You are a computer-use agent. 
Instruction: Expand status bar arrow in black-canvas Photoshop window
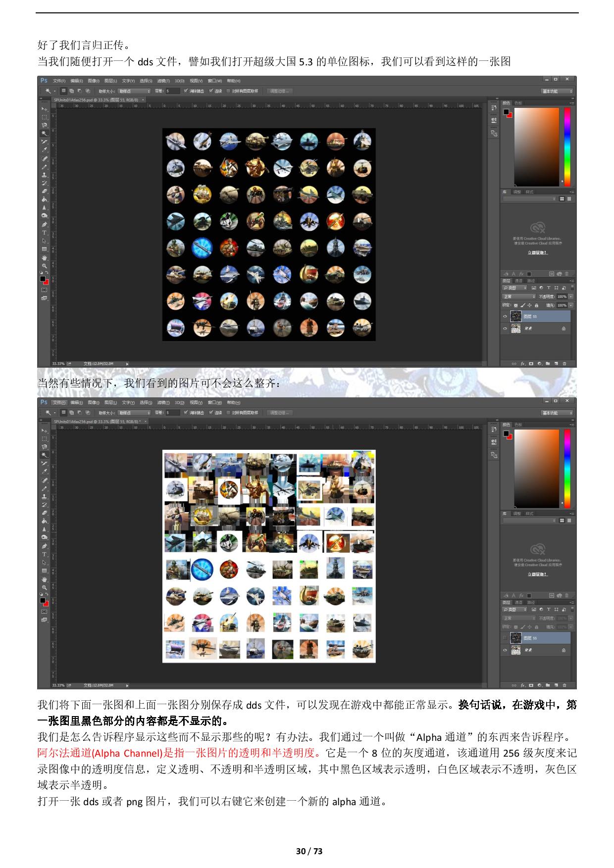point(127,364)
